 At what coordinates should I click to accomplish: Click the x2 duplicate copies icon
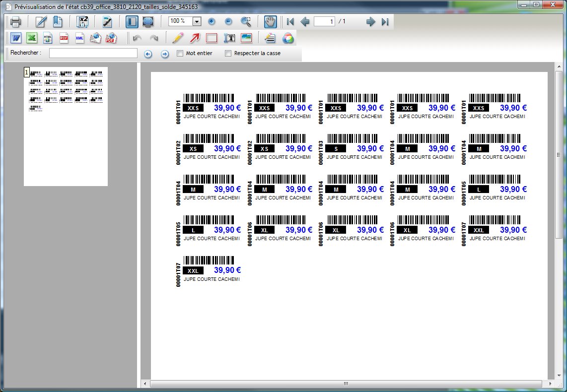click(83, 22)
